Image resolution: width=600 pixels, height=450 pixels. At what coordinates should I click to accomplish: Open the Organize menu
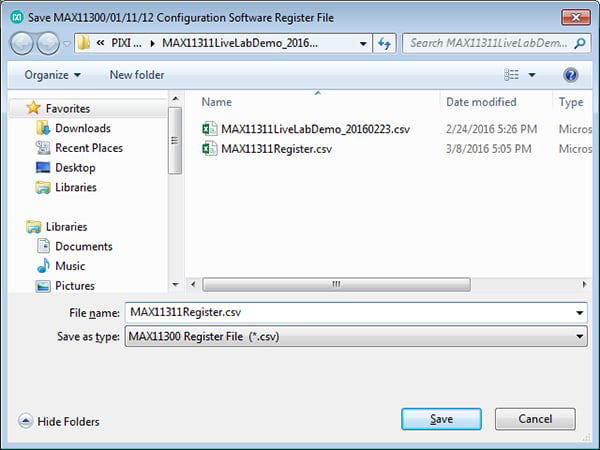coord(53,75)
